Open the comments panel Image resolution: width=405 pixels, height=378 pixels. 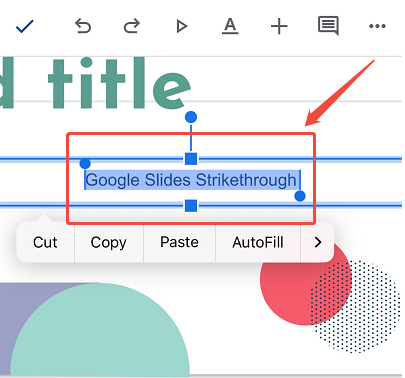(x=328, y=26)
